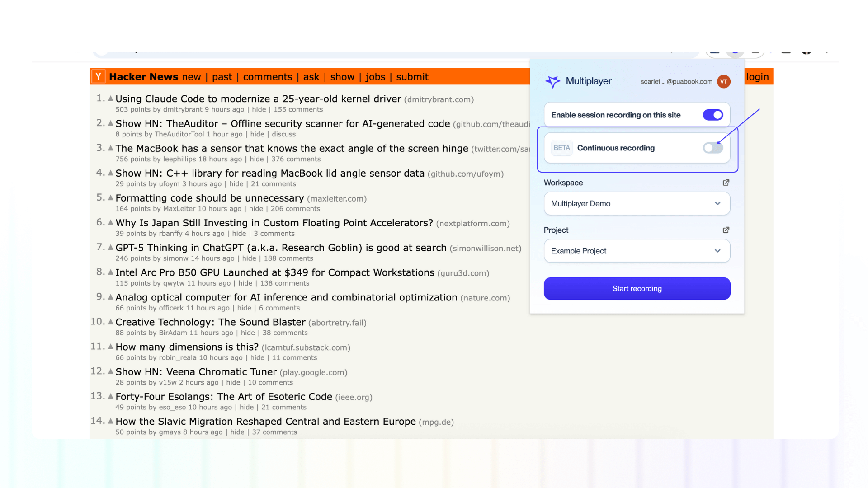Open the show section
868x488 pixels.
click(342, 77)
